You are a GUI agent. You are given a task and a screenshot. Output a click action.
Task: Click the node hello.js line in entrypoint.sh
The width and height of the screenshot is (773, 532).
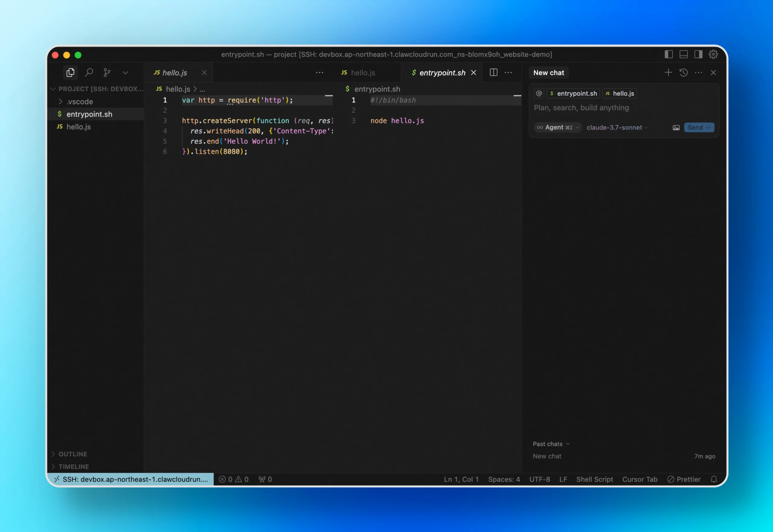point(397,121)
